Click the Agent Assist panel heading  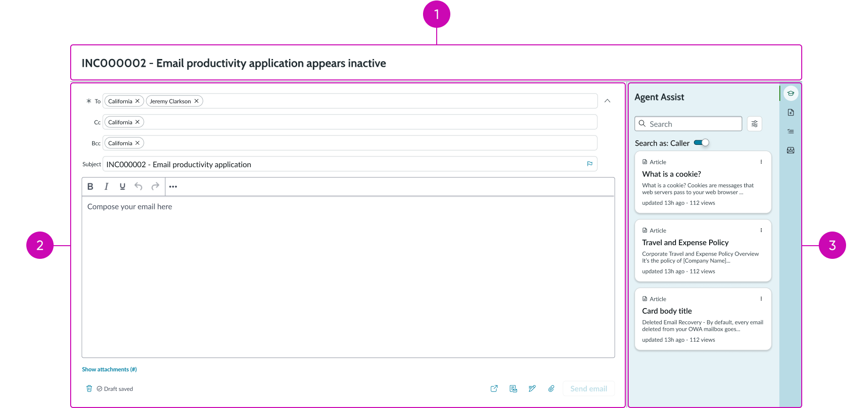click(659, 97)
